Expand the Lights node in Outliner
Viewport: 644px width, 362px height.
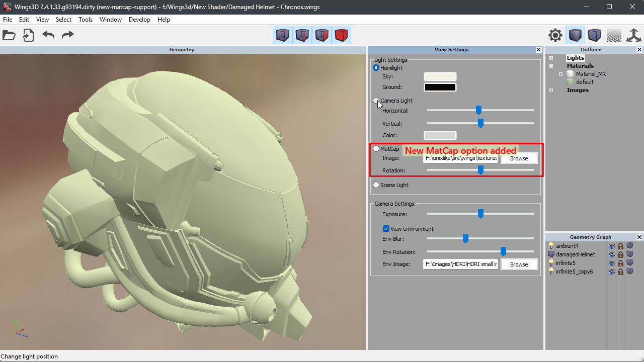(551, 58)
